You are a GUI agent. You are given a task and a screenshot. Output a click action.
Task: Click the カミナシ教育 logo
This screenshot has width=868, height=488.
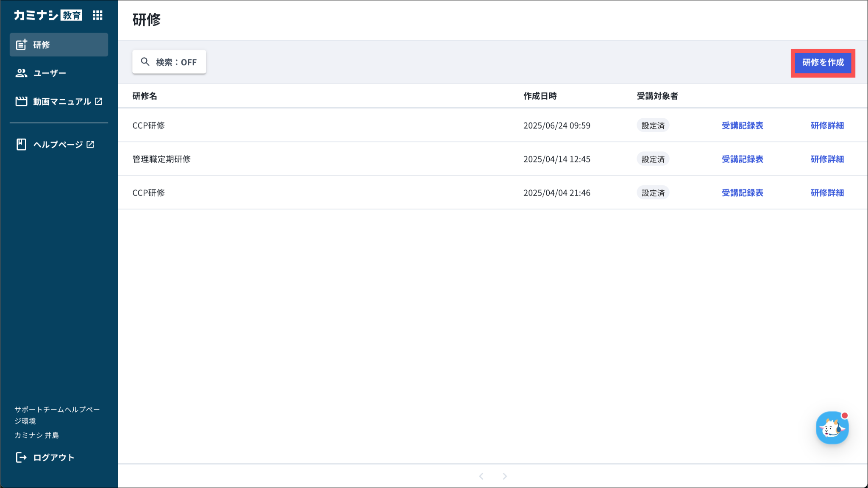tap(48, 15)
